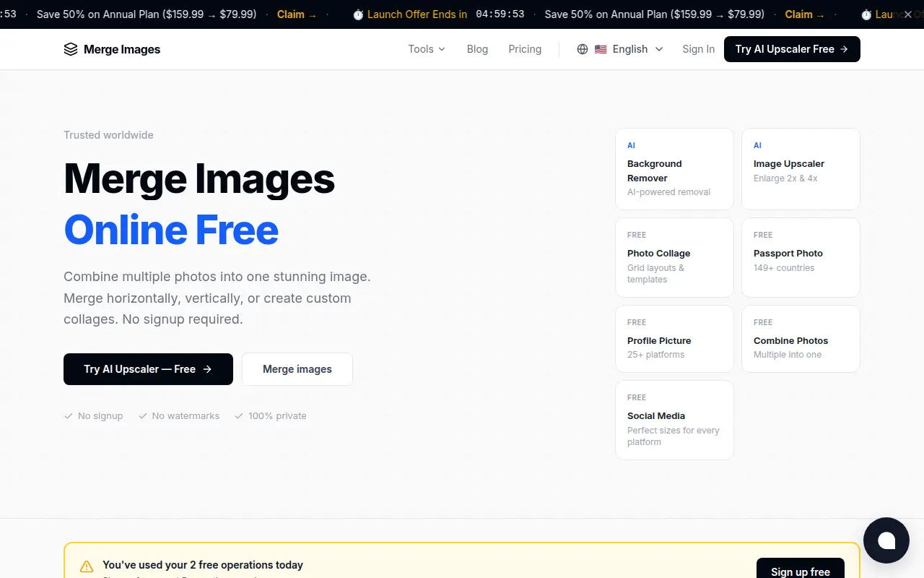Click the Merge images button
The image size is (924, 578).
297,369
